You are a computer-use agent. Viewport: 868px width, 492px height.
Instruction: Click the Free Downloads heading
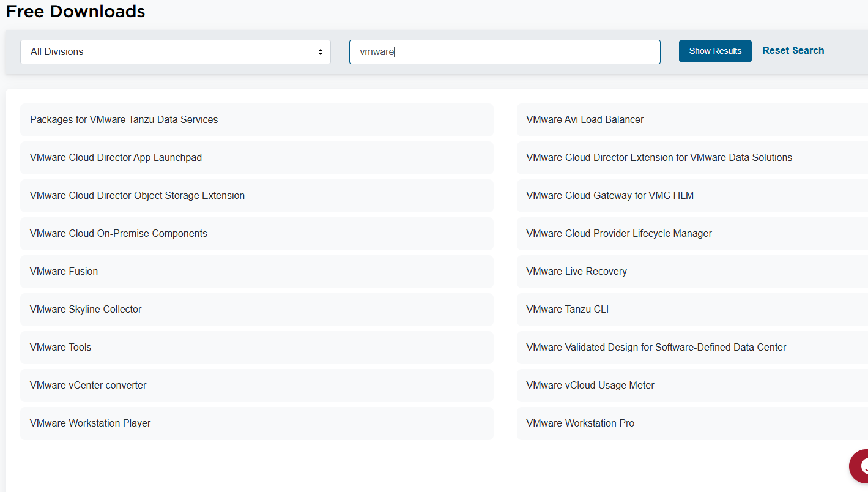click(x=75, y=11)
